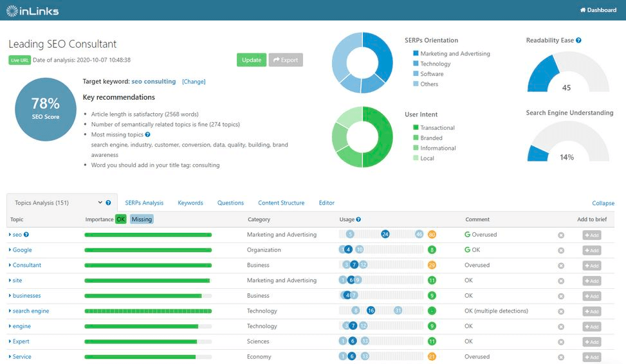Click the help icon next to Usage

click(x=358, y=219)
